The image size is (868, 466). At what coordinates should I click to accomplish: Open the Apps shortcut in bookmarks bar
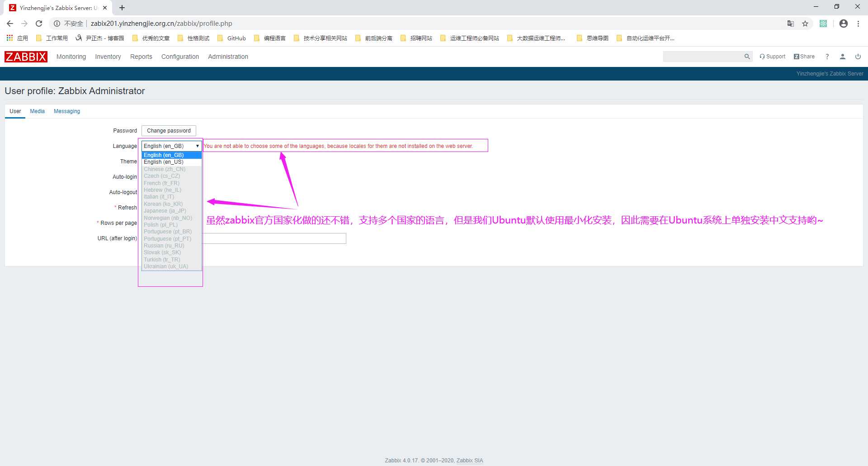[17, 38]
